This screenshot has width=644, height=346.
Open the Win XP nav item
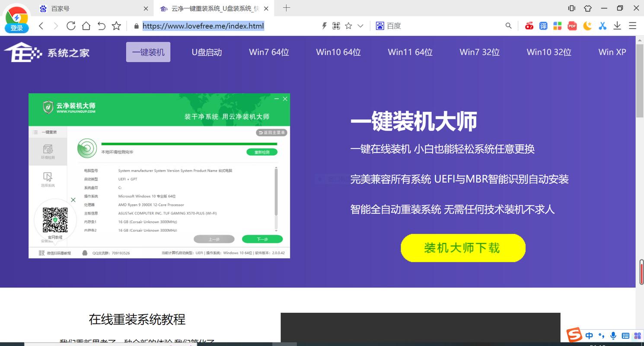pos(612,52)
